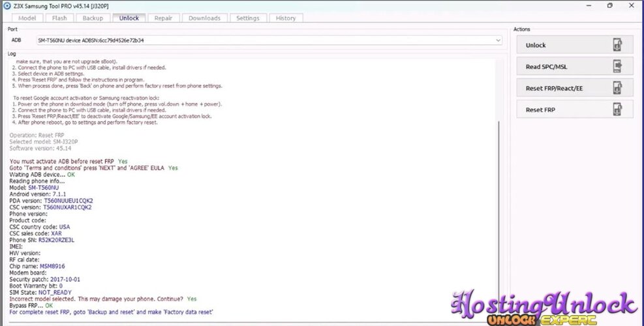The height and width of the screenshot is (326, 644).
Task: Click the Read SPC/MSL button
Action: pyautogui.click(x=575, y=67)
